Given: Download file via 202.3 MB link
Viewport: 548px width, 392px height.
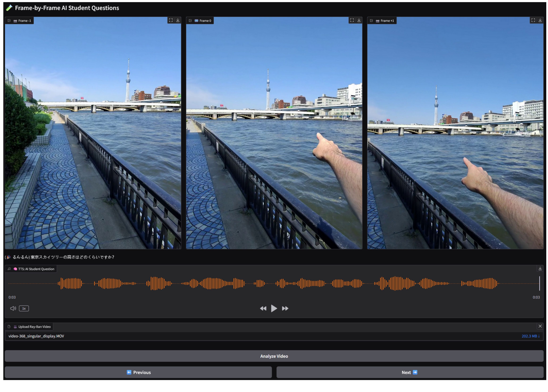Looking at the screenshot, I should [x=530, y=336].
